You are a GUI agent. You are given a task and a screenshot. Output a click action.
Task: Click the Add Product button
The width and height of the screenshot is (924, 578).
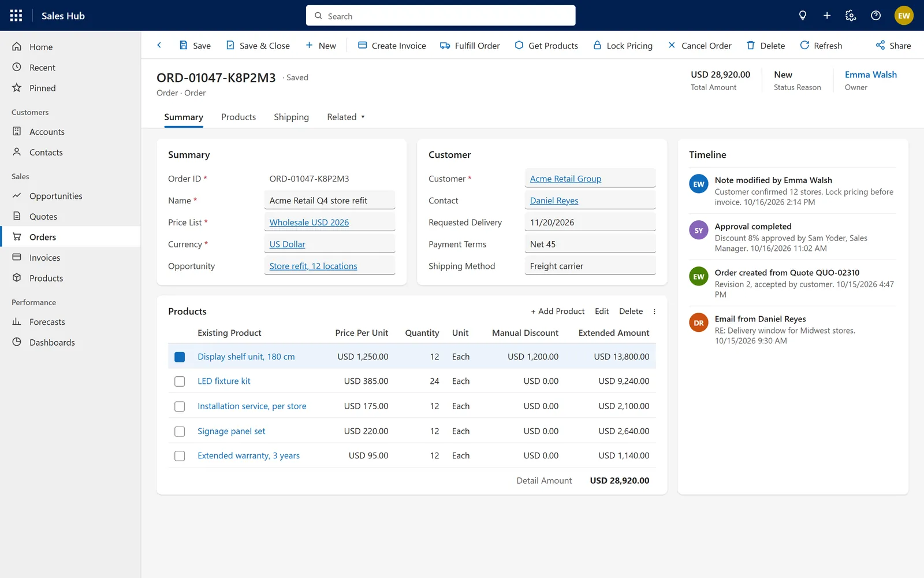coord(557,311)
